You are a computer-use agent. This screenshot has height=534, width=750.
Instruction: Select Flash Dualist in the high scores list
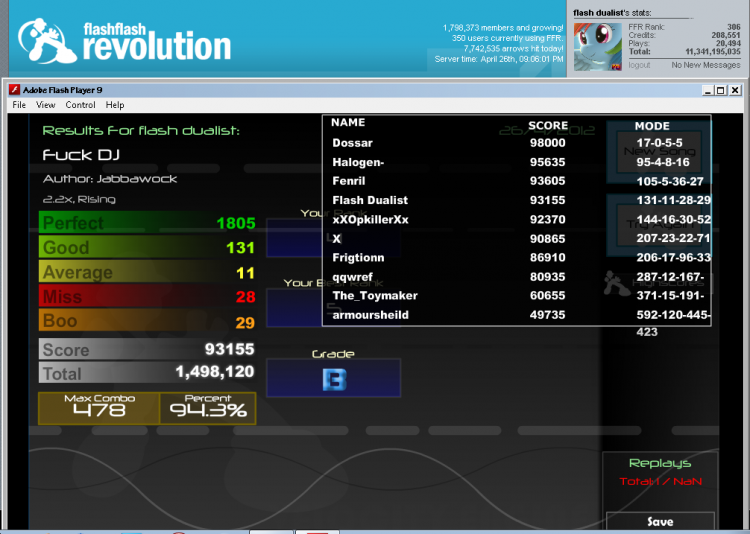tap(370, 200)
